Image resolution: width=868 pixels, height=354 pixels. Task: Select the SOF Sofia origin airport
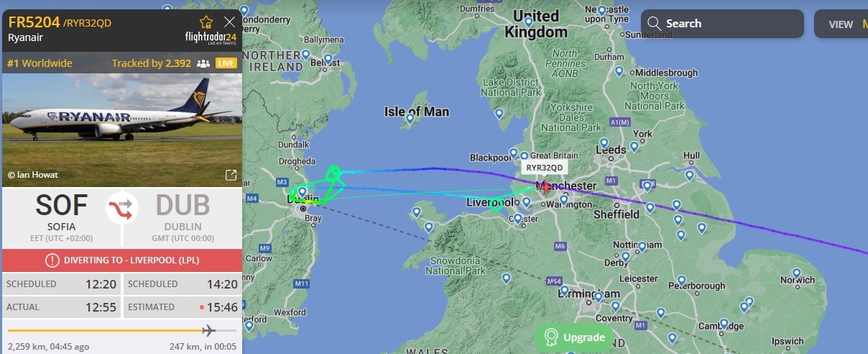point(61,213)
